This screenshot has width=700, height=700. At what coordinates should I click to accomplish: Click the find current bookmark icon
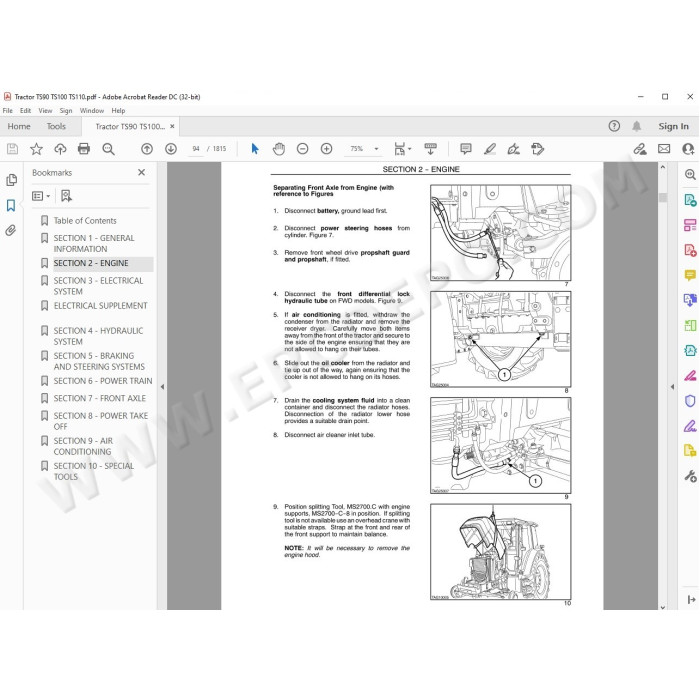tap(66, 196)
